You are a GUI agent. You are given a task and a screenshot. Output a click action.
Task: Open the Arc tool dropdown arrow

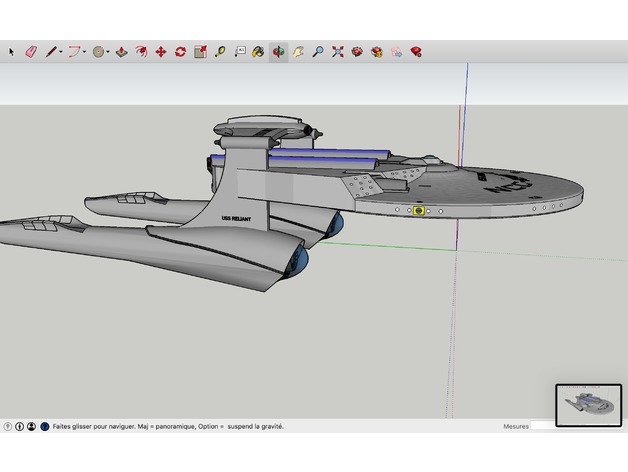[x=85, y=51]
